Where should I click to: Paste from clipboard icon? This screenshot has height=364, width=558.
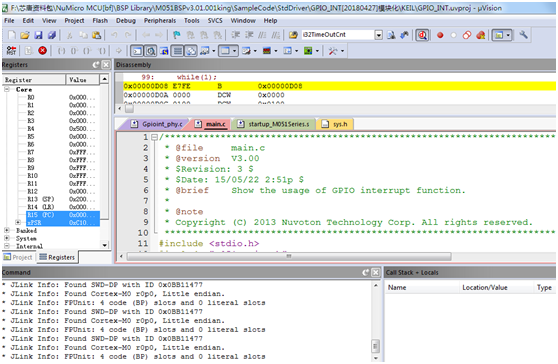[96, 35]
